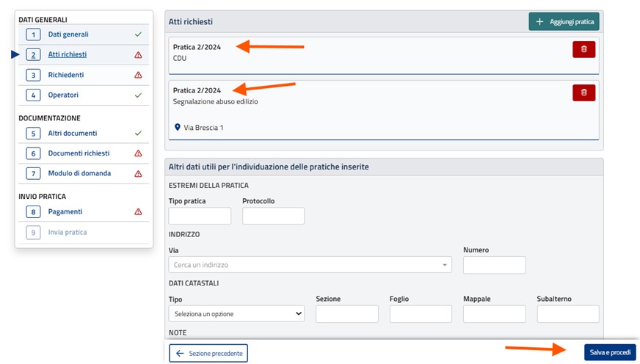Focus the Protocollo input field
This screenshot has width=640, height=364.
pyautogui.click(x=273, y=216)
